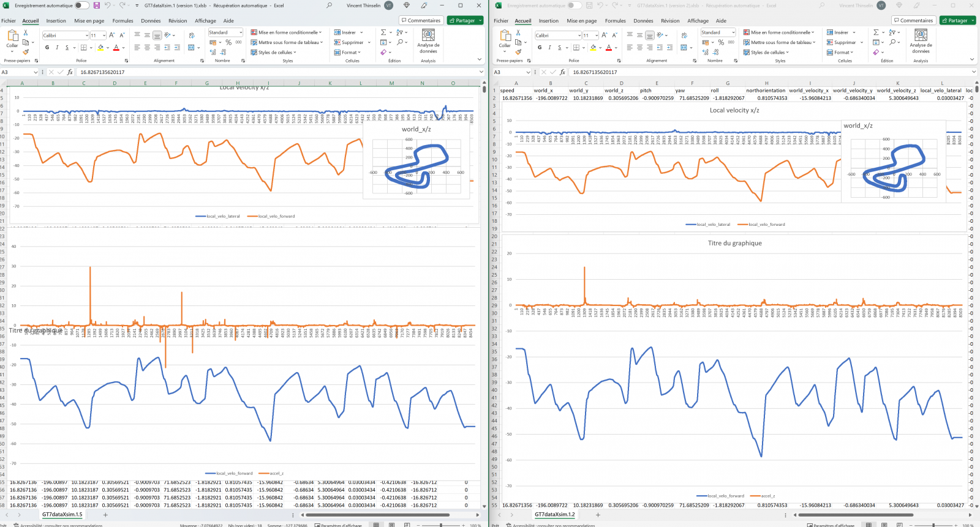The width and height of the screenshot is (980, 527).
Task: Click Partager in right window
Action: 957,20
